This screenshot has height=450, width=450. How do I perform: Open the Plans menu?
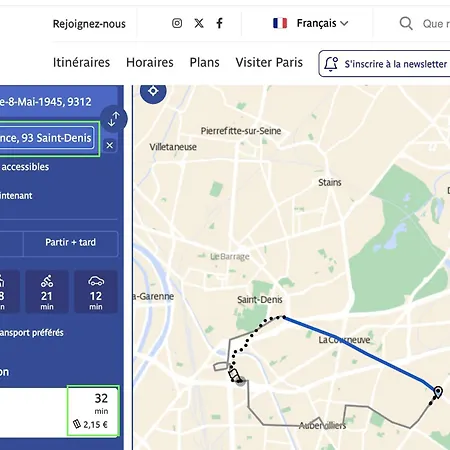coord(204,62)
